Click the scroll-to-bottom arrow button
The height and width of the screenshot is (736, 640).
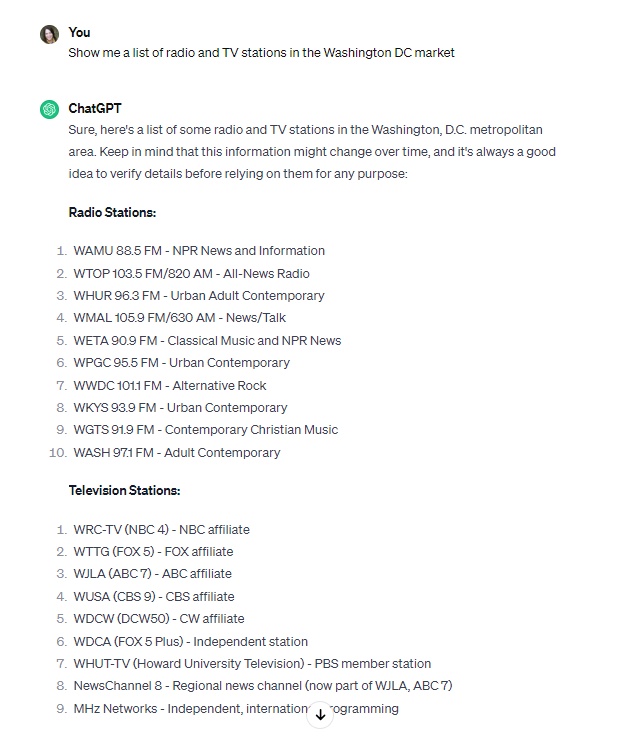pos(320,714)
